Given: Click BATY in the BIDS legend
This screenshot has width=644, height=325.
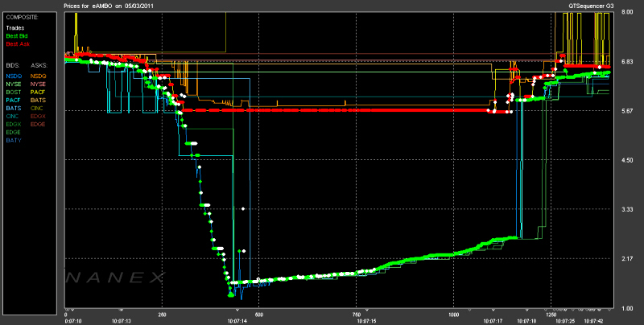Looking at the screenshot, I should [14, 140].
